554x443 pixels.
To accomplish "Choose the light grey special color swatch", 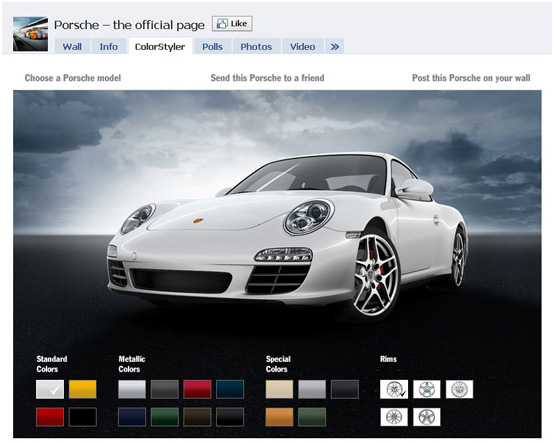I will click(x=312, y=389).
